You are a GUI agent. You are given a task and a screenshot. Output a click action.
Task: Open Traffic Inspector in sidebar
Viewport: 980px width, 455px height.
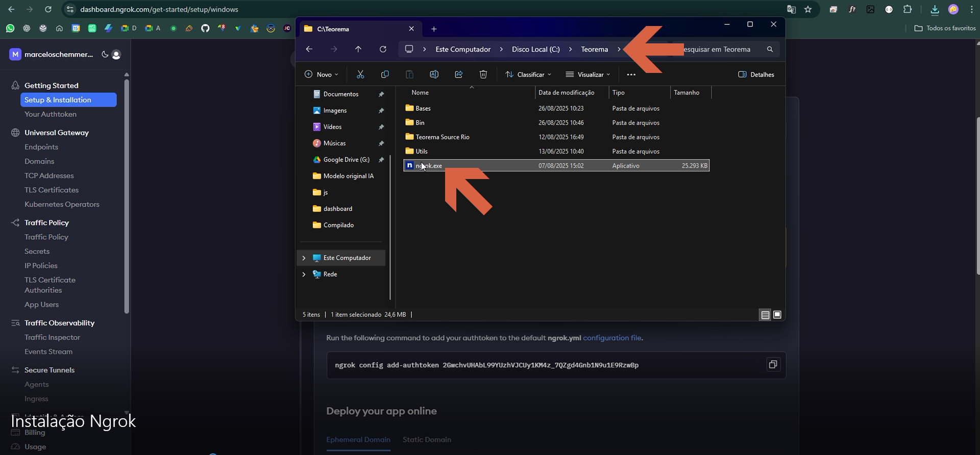click(52, 337)
